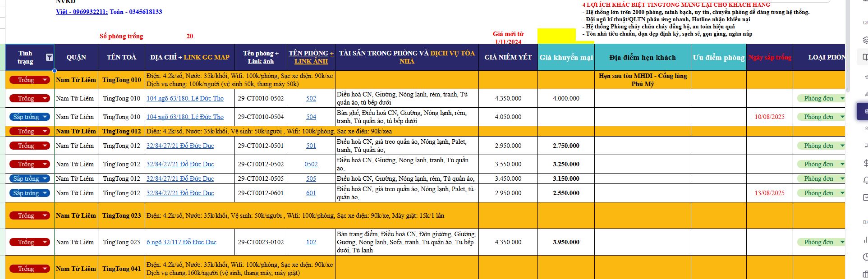
Task: Click the pie chart sidebar icon
Action: point(865,257)
